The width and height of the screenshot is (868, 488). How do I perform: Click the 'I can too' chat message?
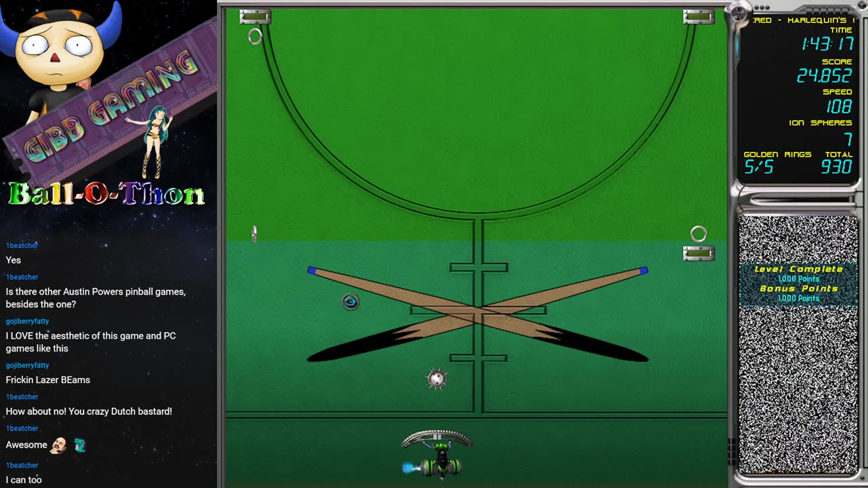pos(24,480)
